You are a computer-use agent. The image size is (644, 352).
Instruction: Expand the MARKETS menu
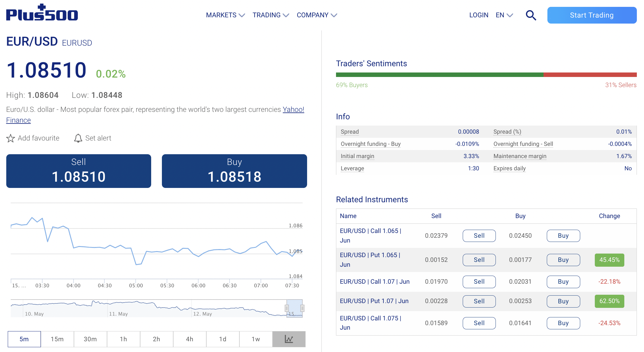225,15
